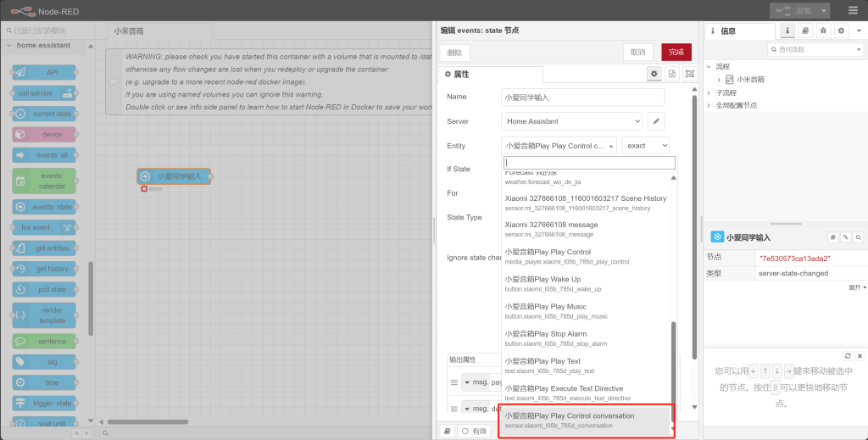Select the tag palette node
Image resolution: width=868 pixels, height=440 pixels.
44,362
